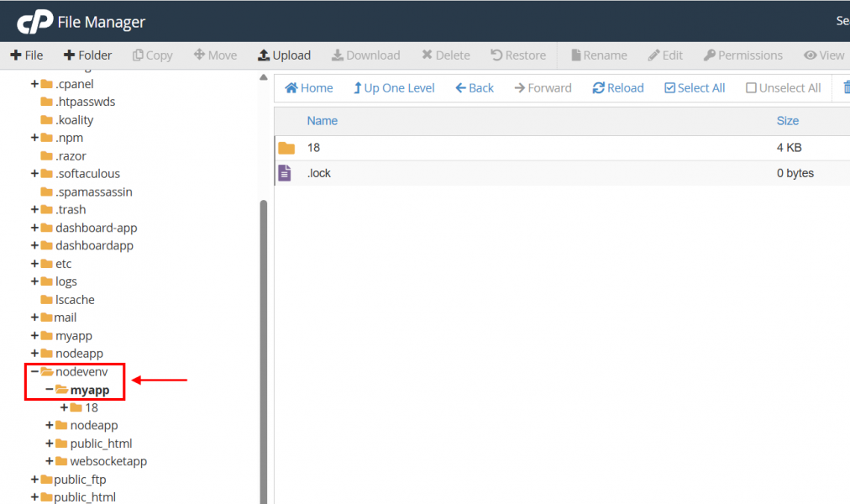The height and width of the screenshot is (504, 850).
Task: Click the tree panel scrollbar thumb
Action: pyautogui.click(x=264, y=352)
